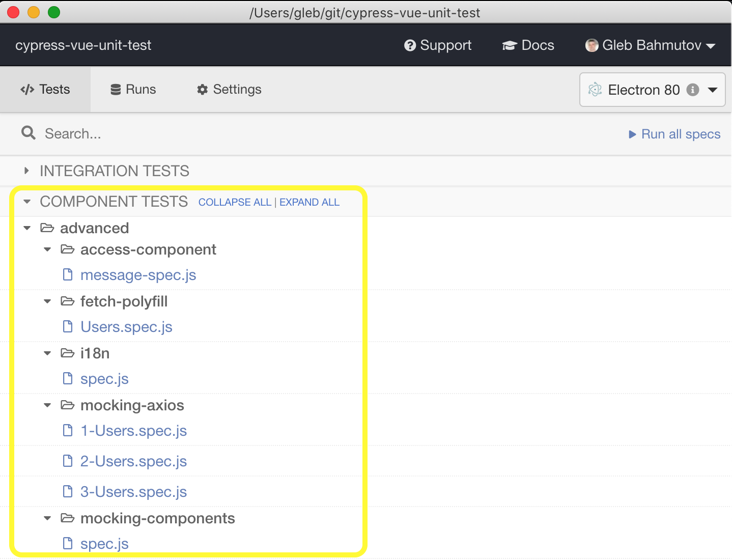Expand the INTEGRATION TESTS section

coord(114,171)
